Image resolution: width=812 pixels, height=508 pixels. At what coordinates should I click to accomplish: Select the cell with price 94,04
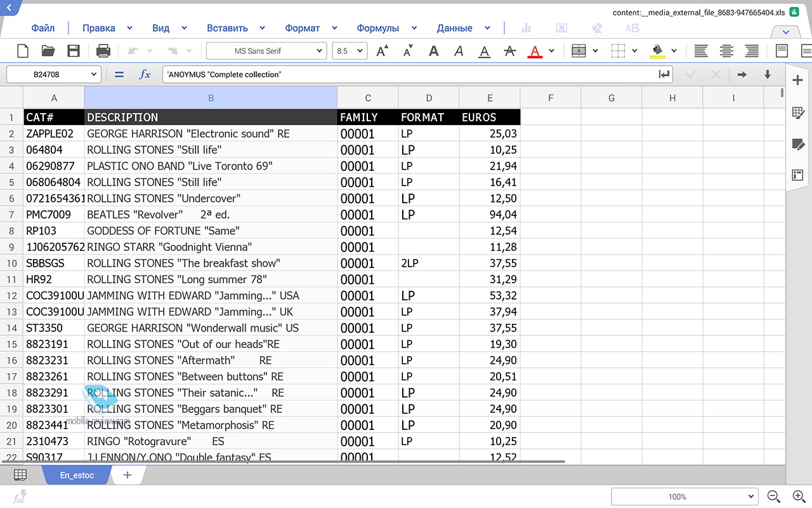tap(490, 215)
